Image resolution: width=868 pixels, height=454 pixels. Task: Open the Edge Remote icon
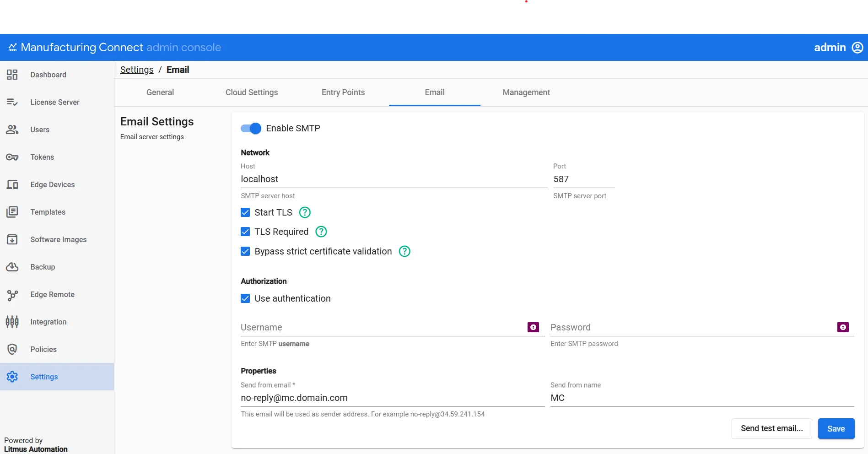(12, 295)
